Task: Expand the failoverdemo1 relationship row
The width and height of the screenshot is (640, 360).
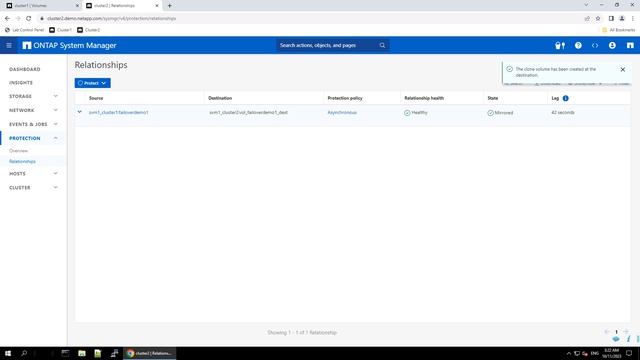Action: [x=80, y=112]
